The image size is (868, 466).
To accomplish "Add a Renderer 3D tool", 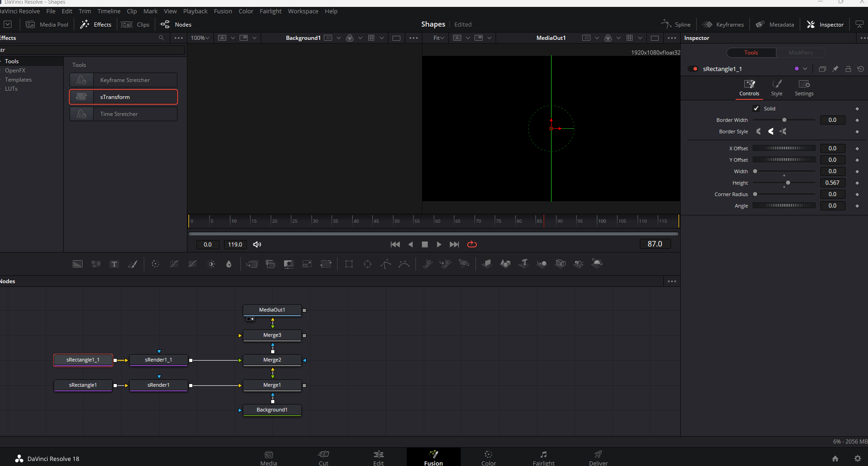I will (597, 263).
